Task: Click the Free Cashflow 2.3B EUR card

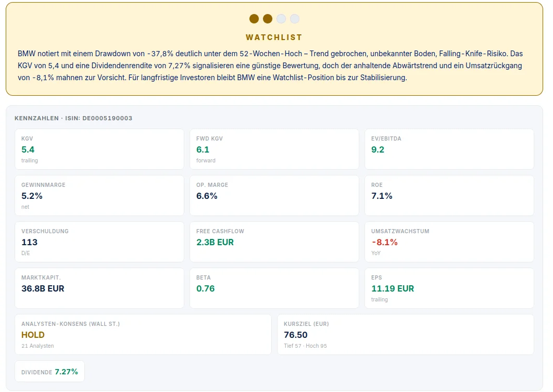Action: point(274,242)
